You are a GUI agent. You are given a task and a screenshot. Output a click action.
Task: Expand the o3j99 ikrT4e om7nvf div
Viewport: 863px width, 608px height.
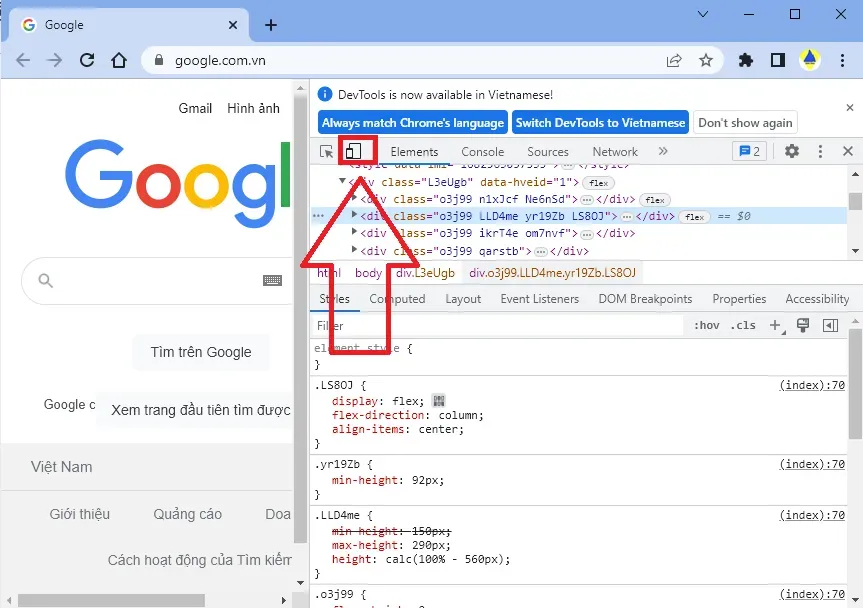[354, 232]
